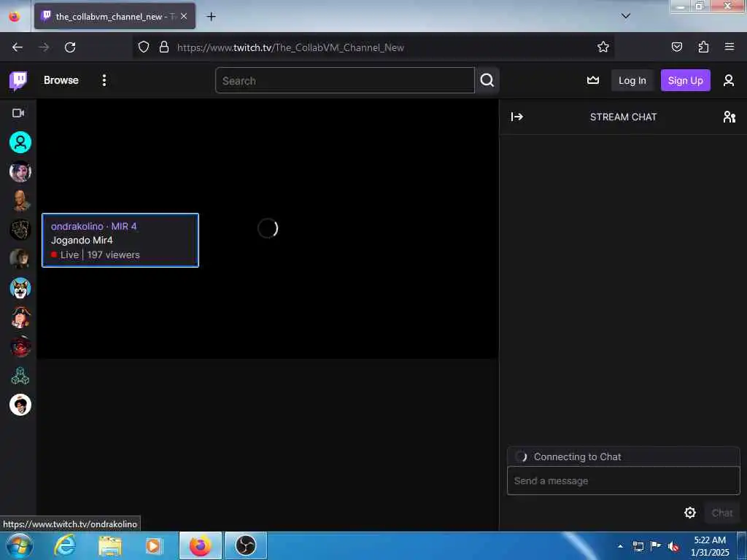The height and width of the screenshot is (560, 747).
Task: Open the Firefox extensions puzzle icon
Action: click(x=703, y=47)
